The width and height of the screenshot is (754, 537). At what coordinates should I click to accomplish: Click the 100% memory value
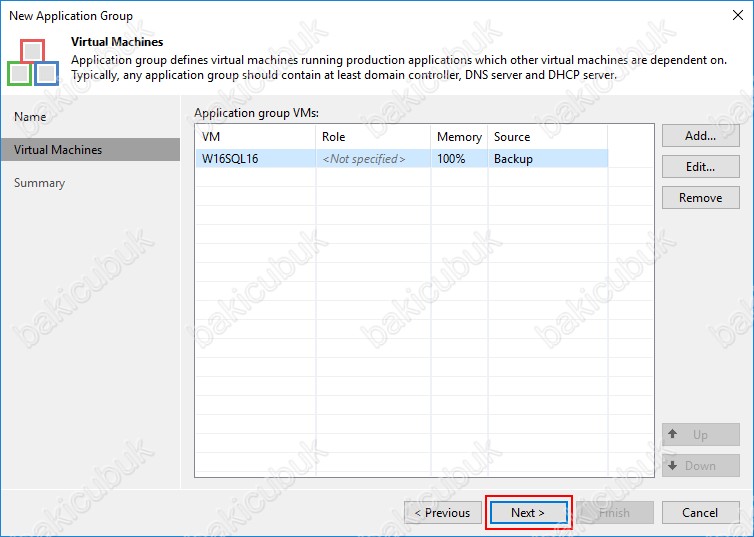click(451, 159)
